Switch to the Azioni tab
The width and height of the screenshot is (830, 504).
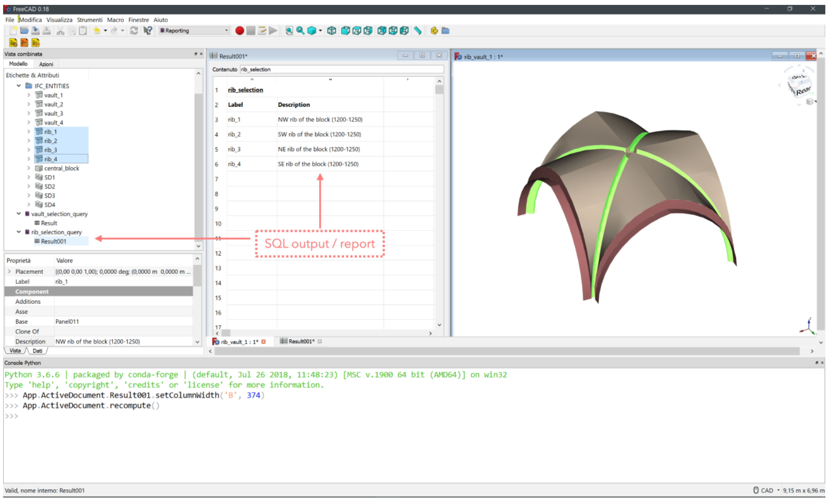[x=46, y=64]
